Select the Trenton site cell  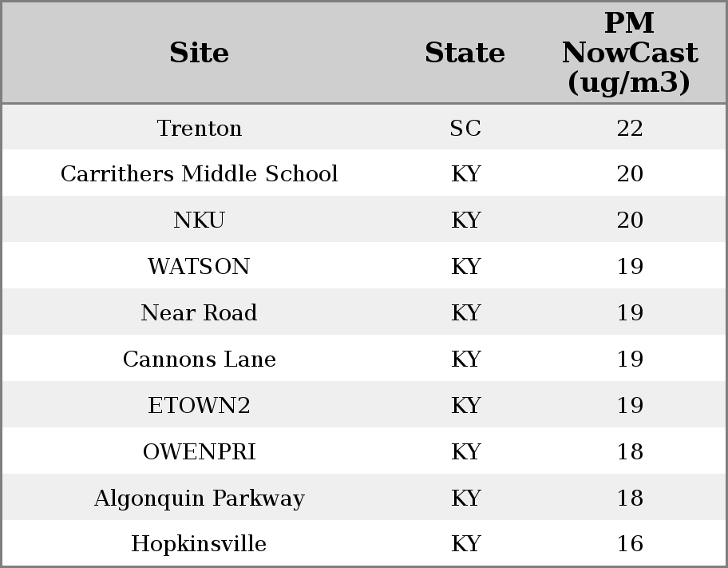(x=199, y=128)
